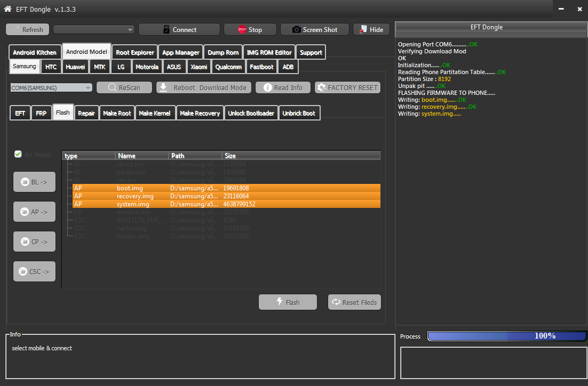Select the Motorola brand tab
The width and height of the screenshot is (588, 386).
pyautogui.click(x=147, y=67)
